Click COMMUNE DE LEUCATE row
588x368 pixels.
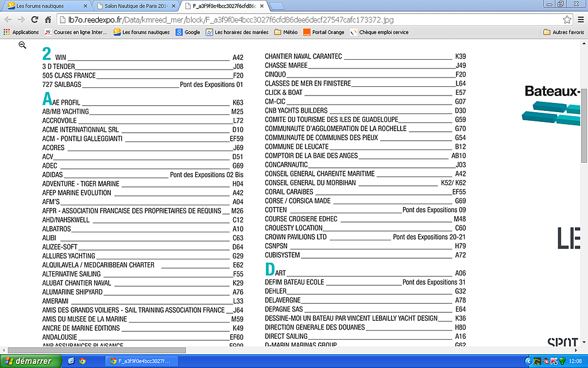click(365, 147)
